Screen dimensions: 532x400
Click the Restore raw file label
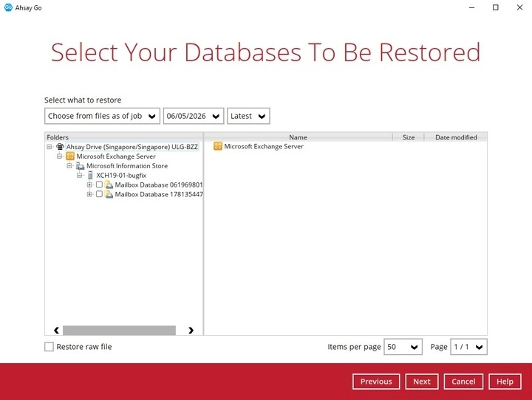click(x=84, y=347)
